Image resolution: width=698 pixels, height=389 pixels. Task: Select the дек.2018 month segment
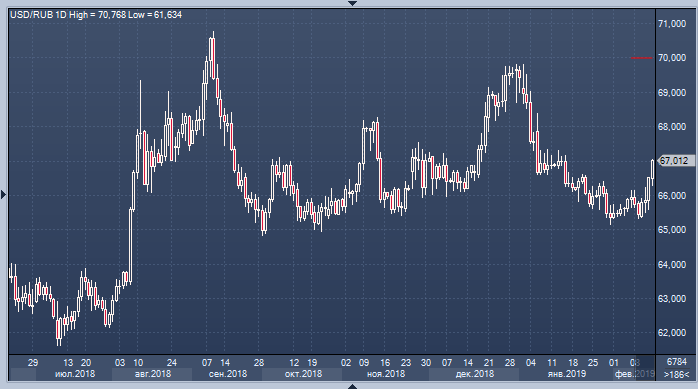474,374
